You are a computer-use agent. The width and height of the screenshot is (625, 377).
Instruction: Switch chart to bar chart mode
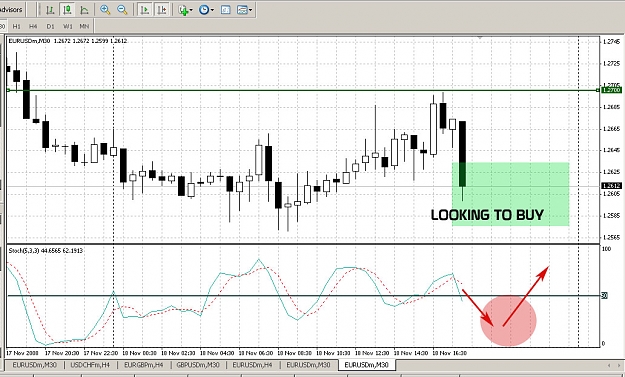(50, 10)
